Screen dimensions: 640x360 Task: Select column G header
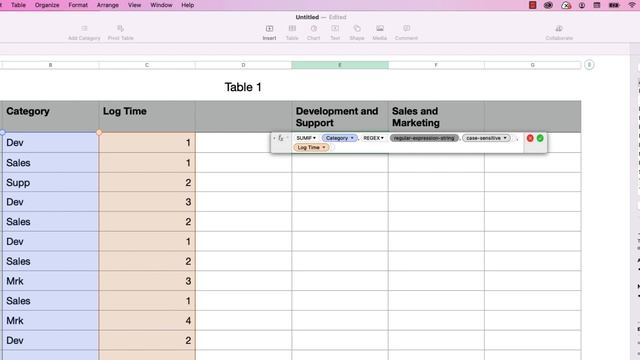pyautogui.click(x=533, y=65)
